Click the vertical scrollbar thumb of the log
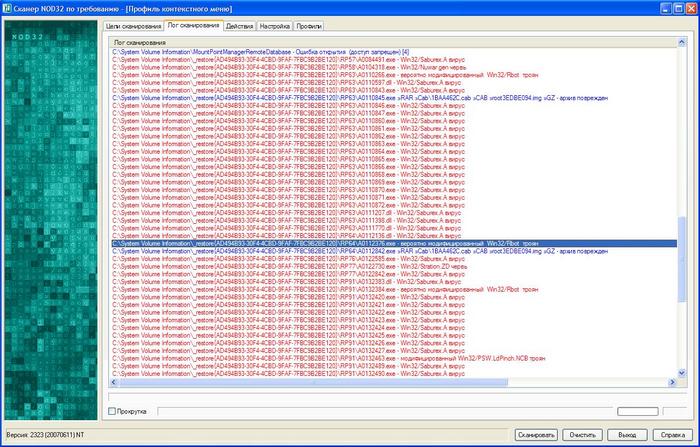 [x=682, y=259]
